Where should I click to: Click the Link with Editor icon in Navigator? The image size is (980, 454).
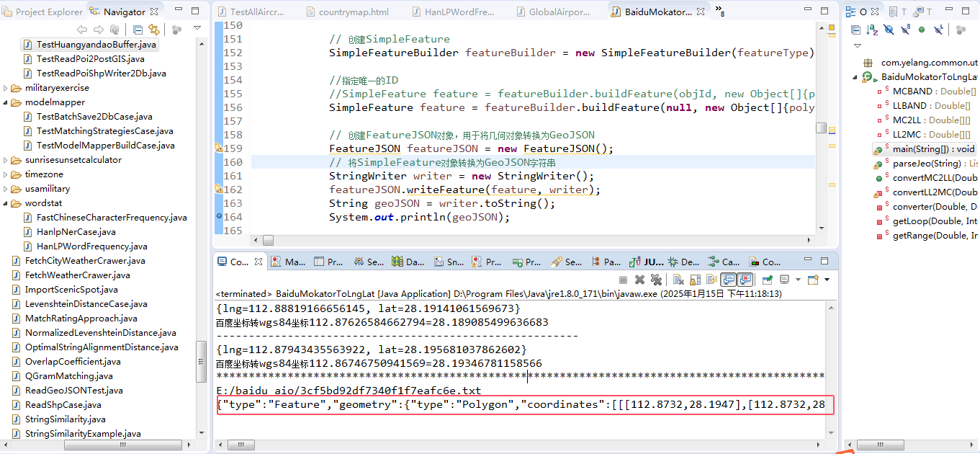[153, 30]
